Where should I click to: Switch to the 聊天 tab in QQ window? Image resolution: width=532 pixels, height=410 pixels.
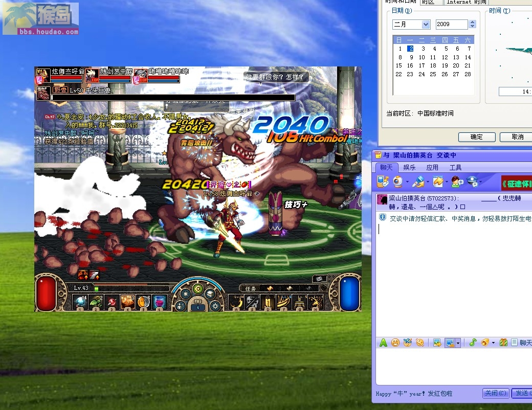tap(386, 168)
